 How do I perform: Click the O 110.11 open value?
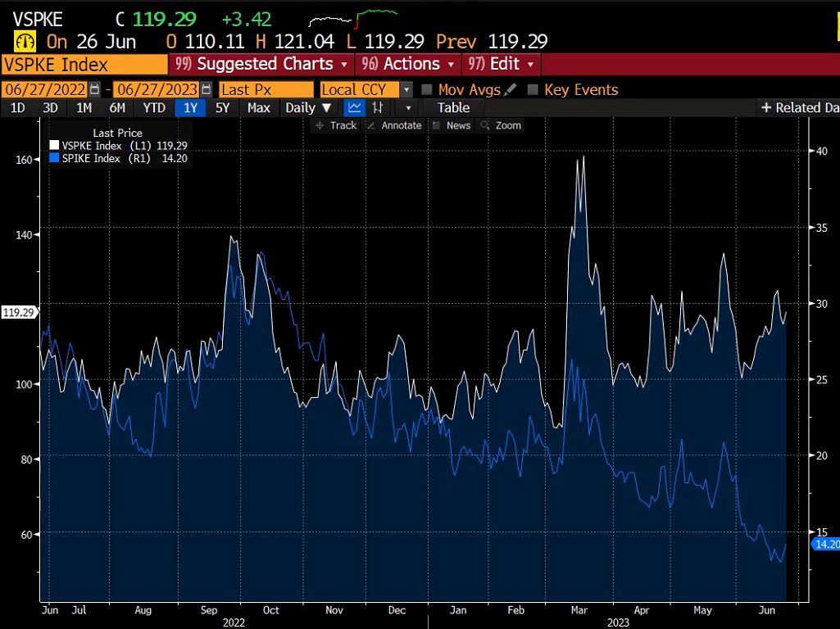(205, 42)
